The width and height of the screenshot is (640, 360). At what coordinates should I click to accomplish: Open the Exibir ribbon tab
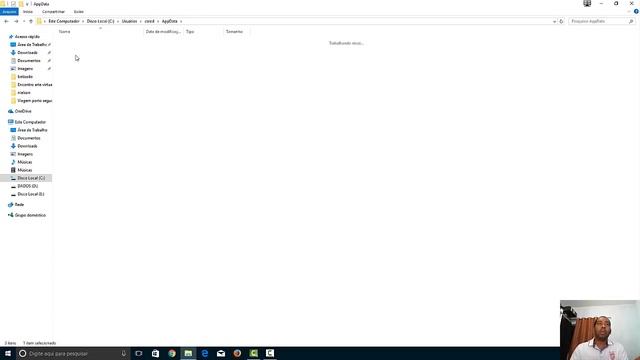[x=79, y=12]
